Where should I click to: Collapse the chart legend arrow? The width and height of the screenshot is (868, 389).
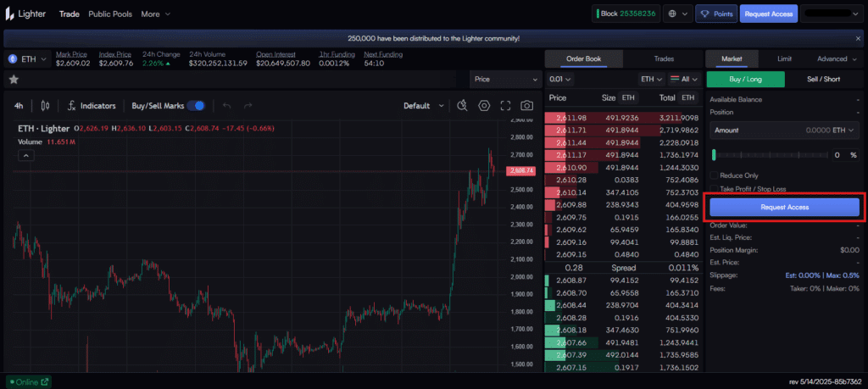coord(26,155)
